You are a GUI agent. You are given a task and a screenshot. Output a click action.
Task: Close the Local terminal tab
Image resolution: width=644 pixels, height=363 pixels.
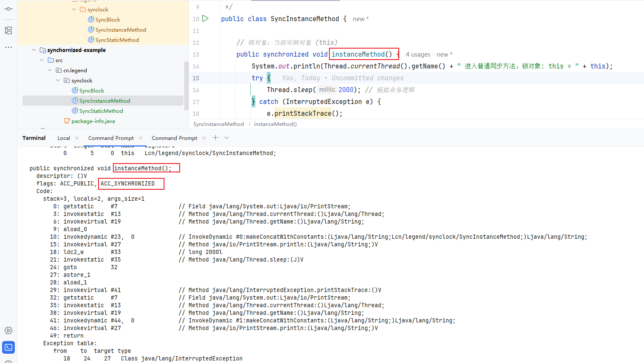[77, 138]
